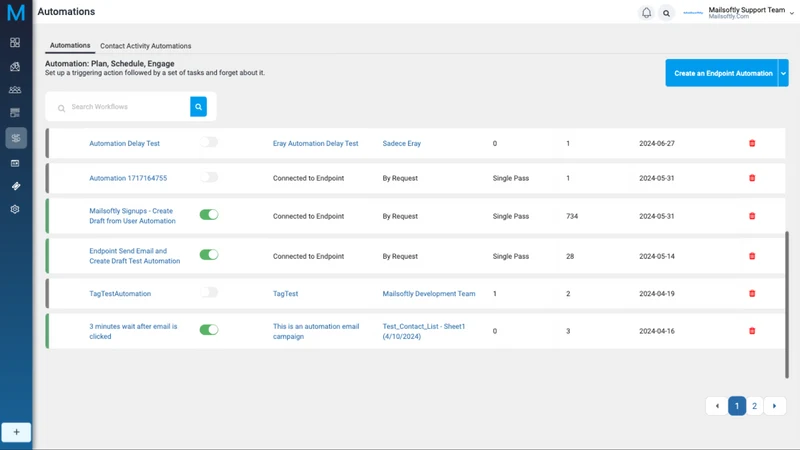Open Test_Contact_List - Sheet1 link
The width and height of the screenshot is (800, 450).
424,331
